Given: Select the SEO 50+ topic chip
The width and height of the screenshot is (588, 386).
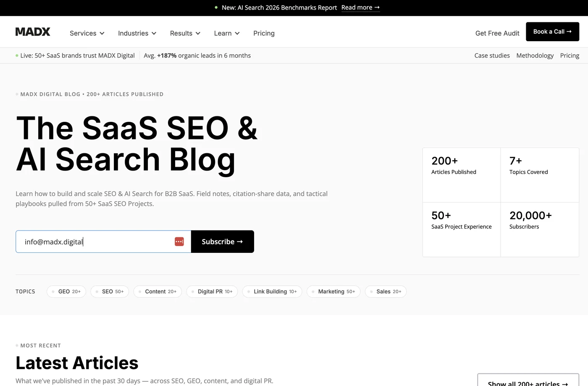Looking at the screenshot, I should (110, 291).
